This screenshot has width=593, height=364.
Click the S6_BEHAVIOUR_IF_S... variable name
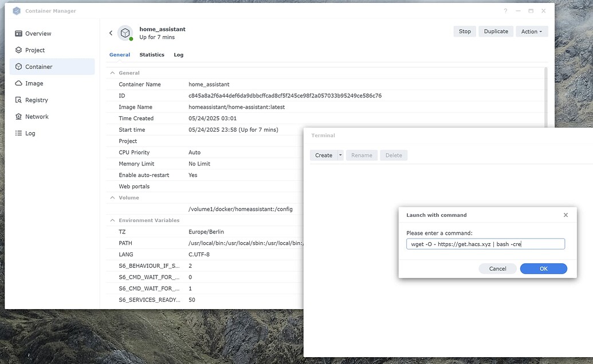click(x=149, y=266)
